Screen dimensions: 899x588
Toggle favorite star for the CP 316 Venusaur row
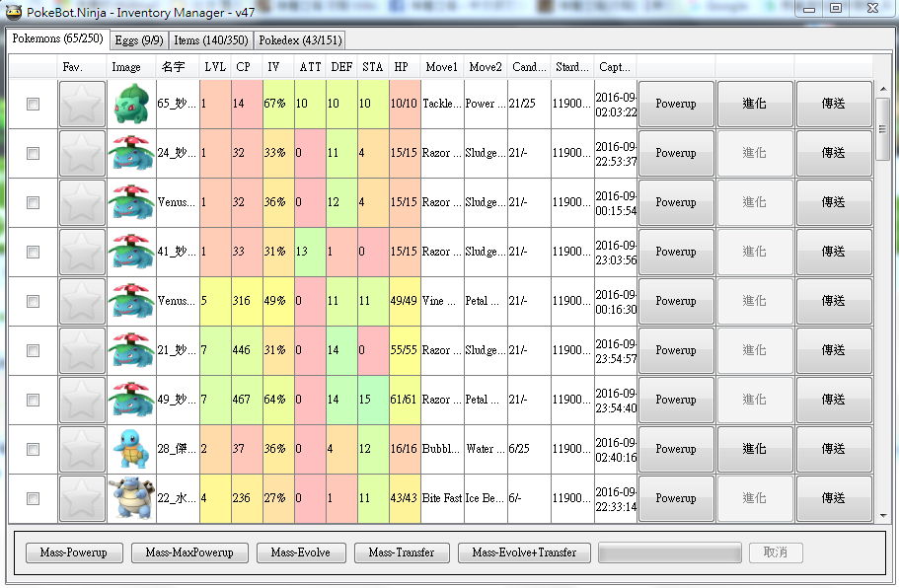pyautogui.click(x=82, y=301)
